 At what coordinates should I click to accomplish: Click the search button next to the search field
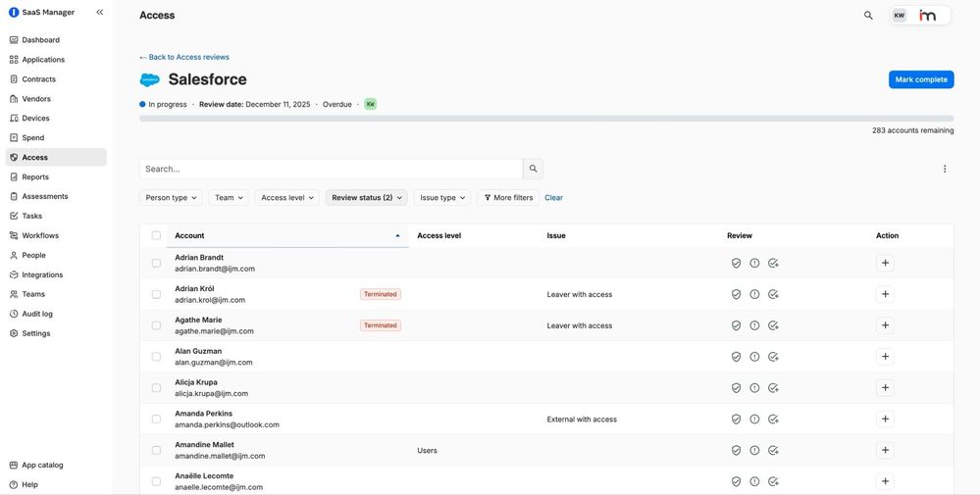[533, 169]
